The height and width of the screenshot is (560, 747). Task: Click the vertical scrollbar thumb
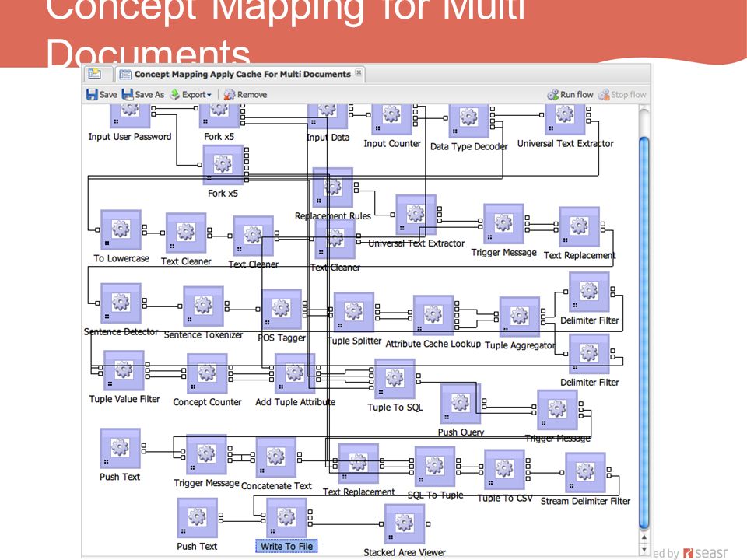click(x=644, y=332)
